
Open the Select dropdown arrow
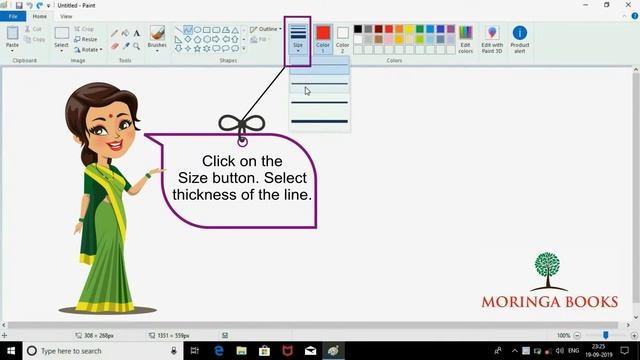pos(61,51)
